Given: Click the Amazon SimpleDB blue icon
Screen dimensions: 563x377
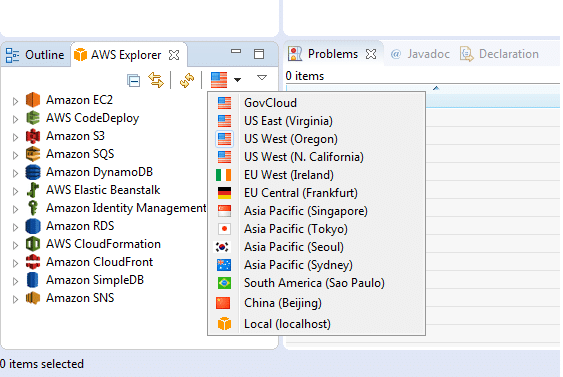Looking at the screenshot, I should 33,280.
